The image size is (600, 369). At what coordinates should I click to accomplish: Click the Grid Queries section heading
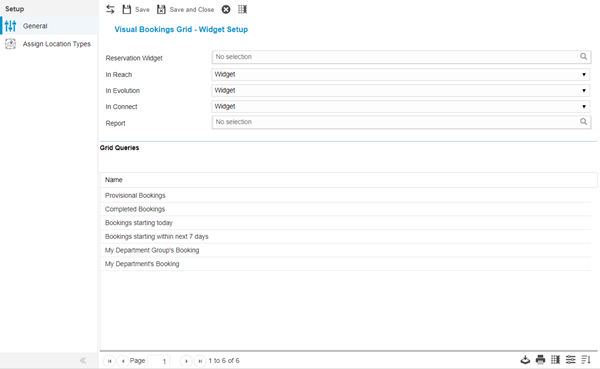pos(119,148)
